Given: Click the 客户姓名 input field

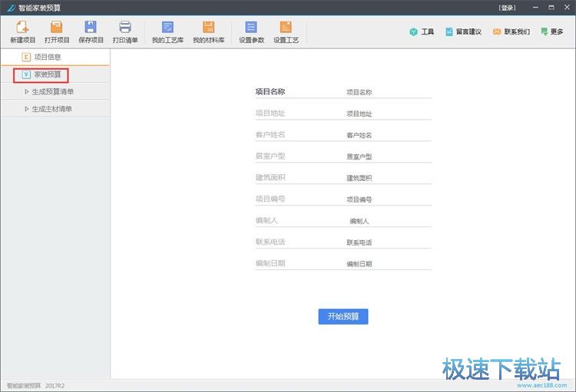Looking at the screenshot, I should point(387,135).
